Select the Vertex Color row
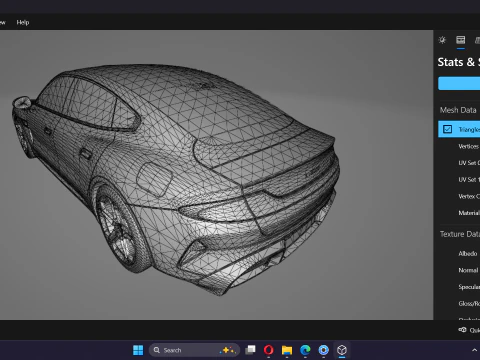Screen dimensions: 480x360 click(x=459, y=196)
